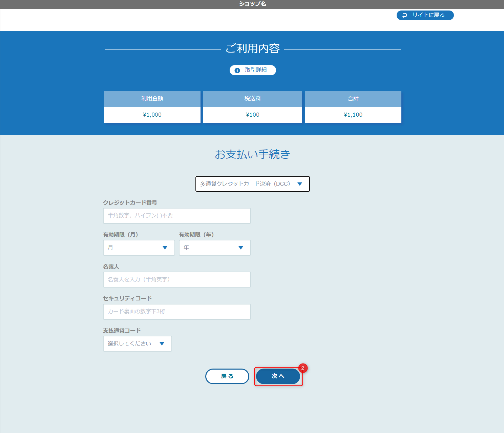Image resolution: width=504 pixels, height=433 pixels.
Task: Click the ショップ名 header bar
Action: point(252,4)
